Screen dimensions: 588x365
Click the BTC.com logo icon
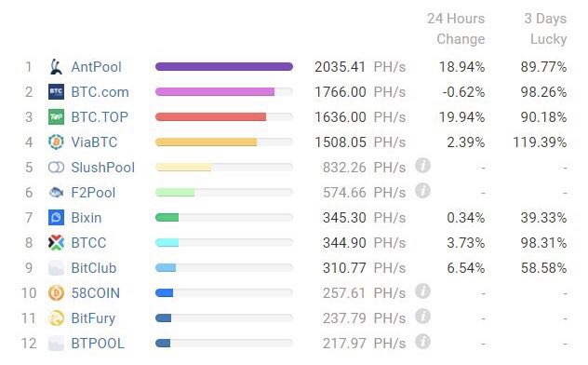click(x=56, y=92)
